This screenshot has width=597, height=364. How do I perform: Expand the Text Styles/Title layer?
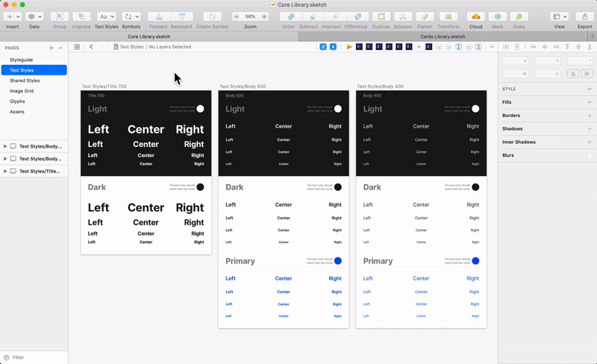5,172
